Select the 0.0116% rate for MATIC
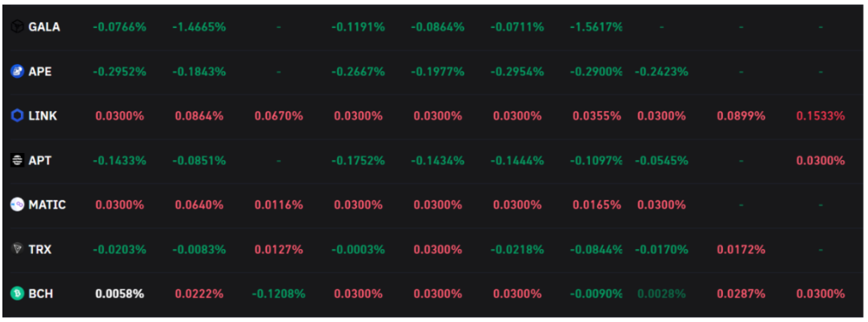 tap(279, 205)
